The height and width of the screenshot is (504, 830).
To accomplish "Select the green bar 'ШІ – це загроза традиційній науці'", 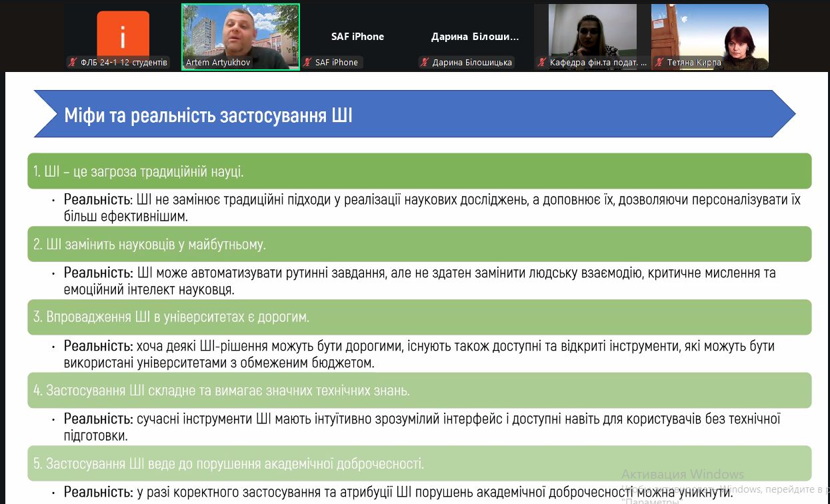I will (x=419, y=171).
